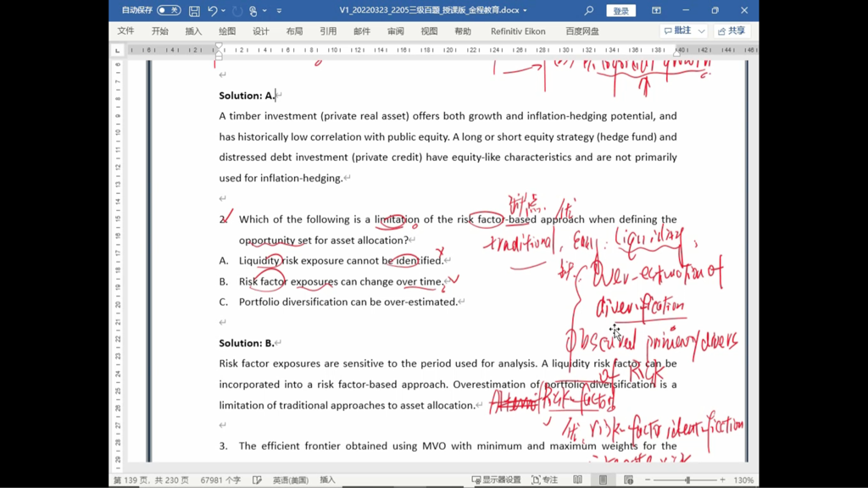The image size is (868, 488).
Task: Click the proofing check icon in status bar
Action: pyautogui.click(x=257, y=480)
